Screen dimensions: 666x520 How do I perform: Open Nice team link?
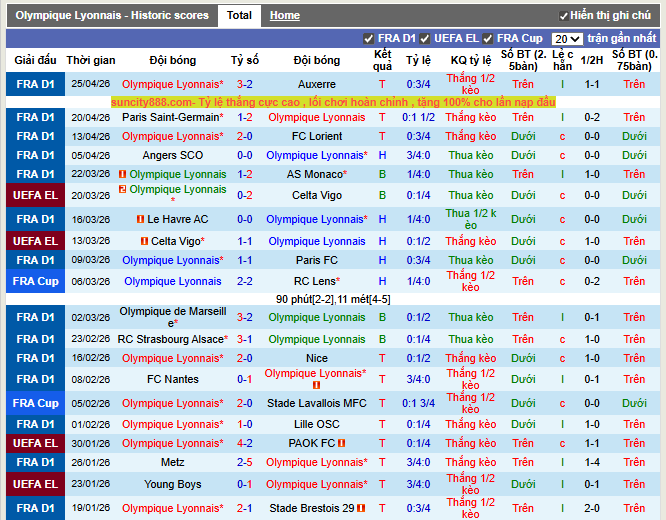(316, 359)
